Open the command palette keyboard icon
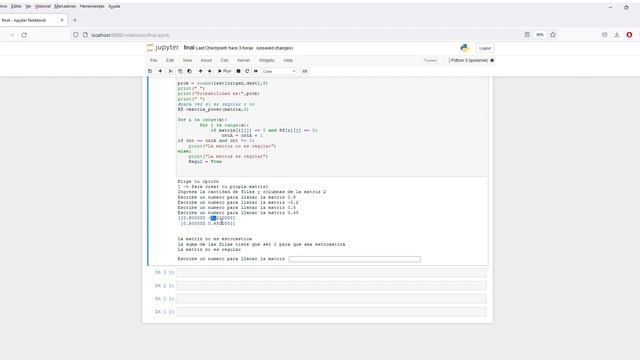This screenshot has height=360, width=640. [x=304, y=71]
